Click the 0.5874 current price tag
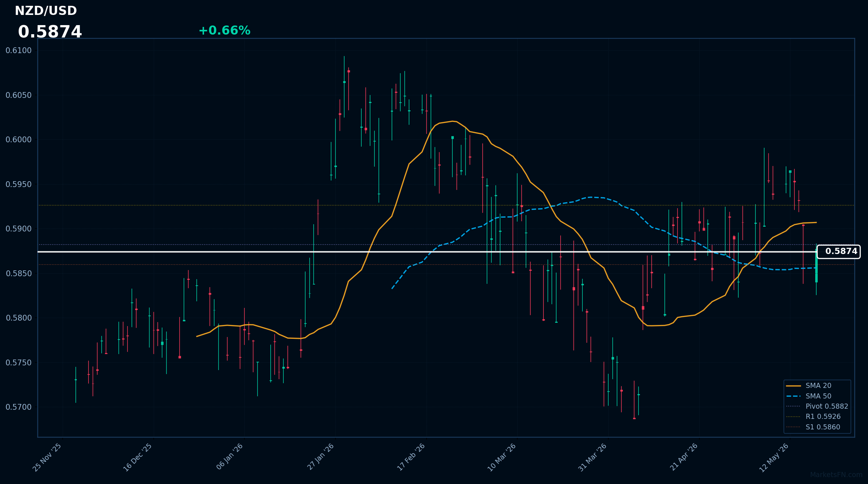This screenshot has width=868, height=484. (838, 251)
